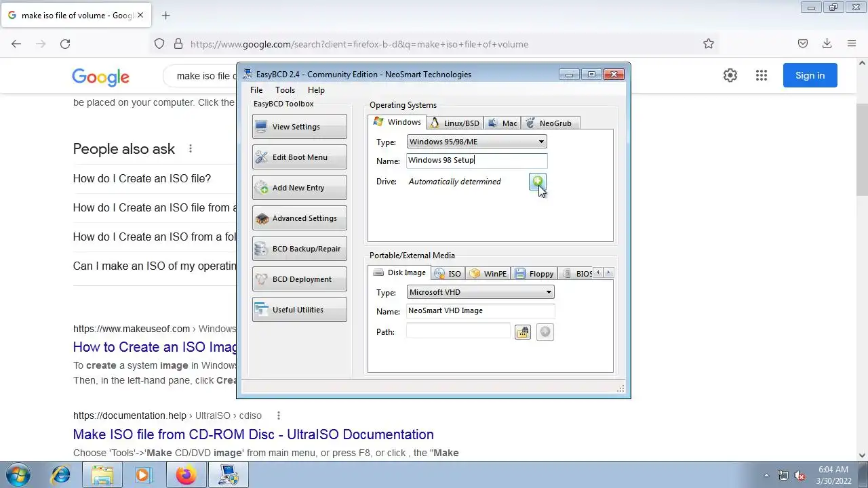The width and height of the screenshot is (868, 488).
Task: Open options for documentation.help result
Action: point(279,415)
